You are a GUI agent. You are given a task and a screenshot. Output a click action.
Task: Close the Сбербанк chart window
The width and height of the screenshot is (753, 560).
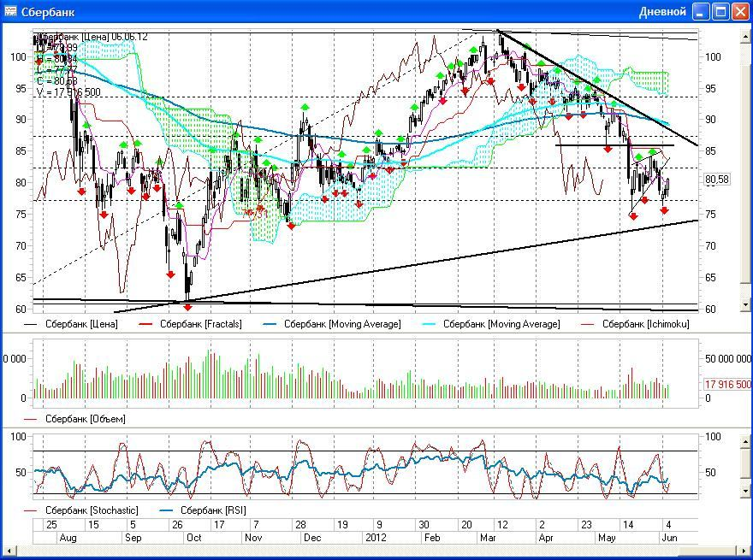pyautogui.click(x=740, y=11)
